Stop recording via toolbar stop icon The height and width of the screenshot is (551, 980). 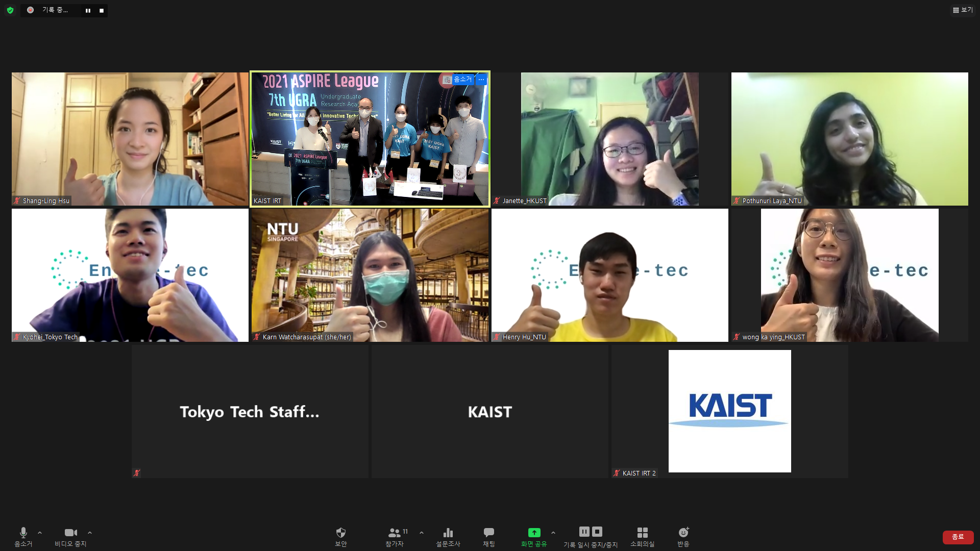[597, 532]
